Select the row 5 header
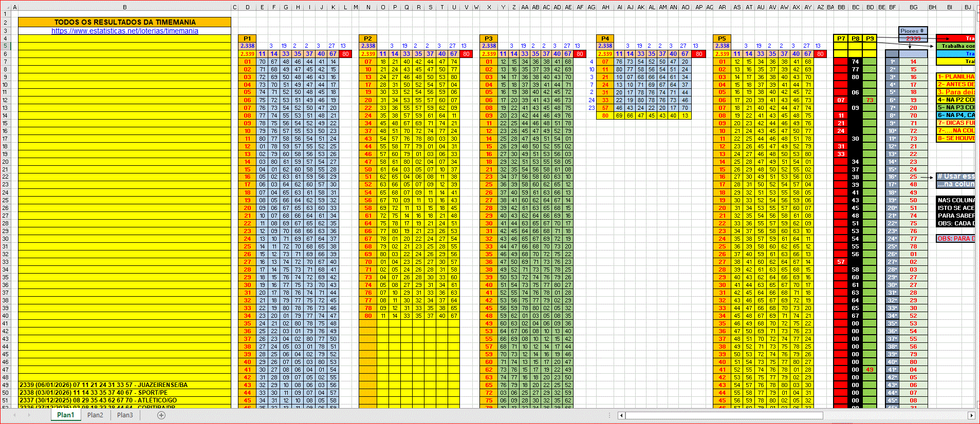 [5, 46]
